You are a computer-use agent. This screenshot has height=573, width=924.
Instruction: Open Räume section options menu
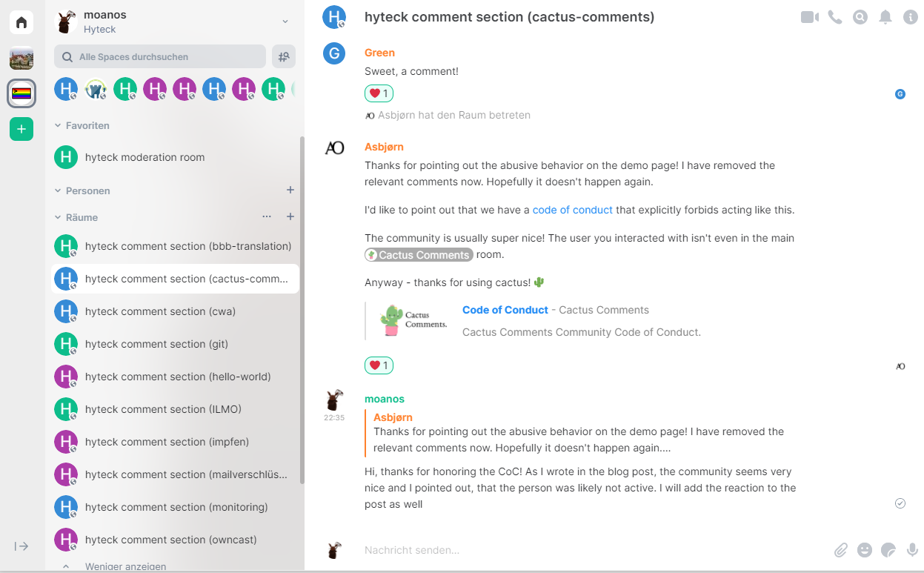(267, 217)
